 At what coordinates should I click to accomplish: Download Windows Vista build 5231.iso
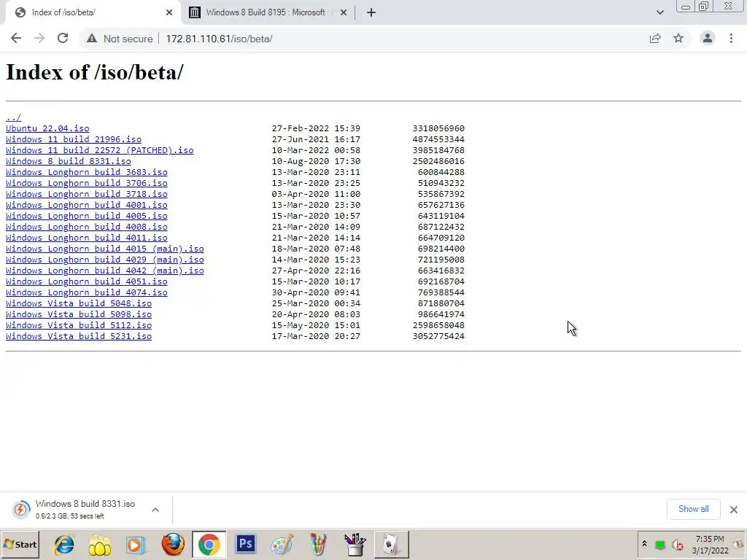point(79,337)
